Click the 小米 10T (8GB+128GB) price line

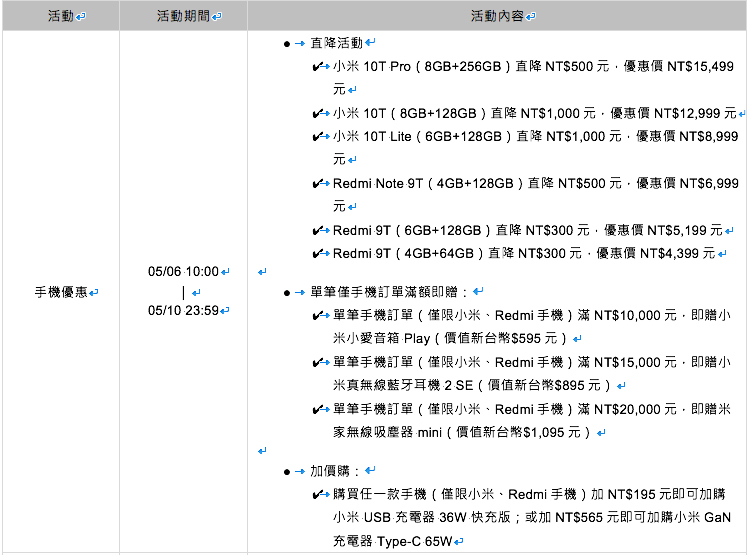pos(535,113)
